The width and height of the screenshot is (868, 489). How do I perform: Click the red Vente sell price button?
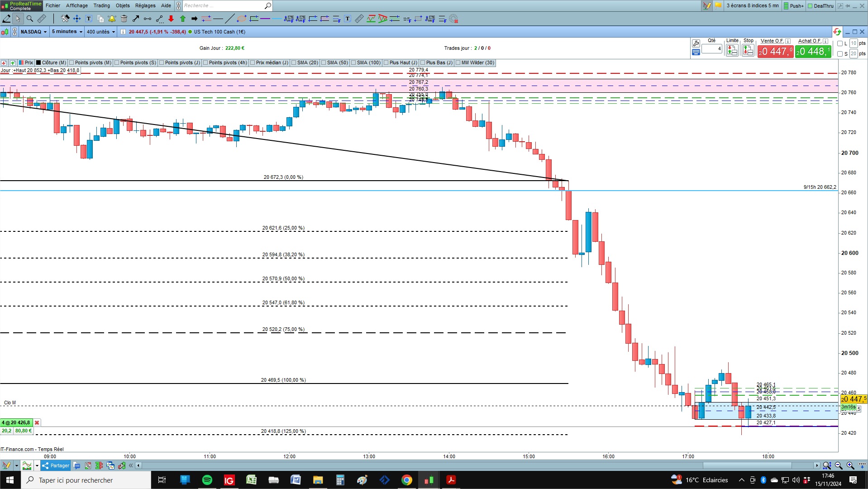tap(775, 51)
